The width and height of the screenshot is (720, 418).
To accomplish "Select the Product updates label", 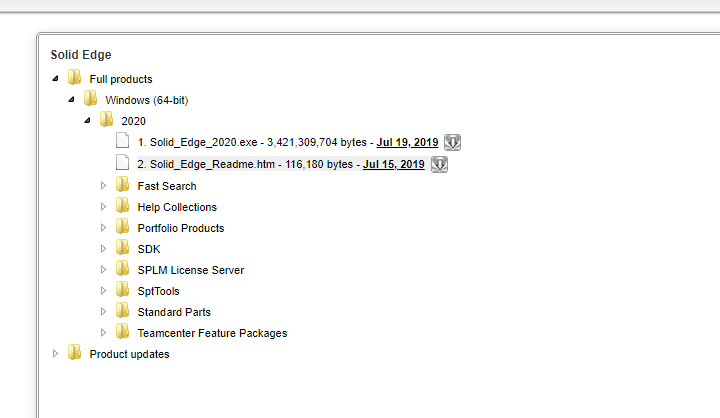I will point(129,354).
